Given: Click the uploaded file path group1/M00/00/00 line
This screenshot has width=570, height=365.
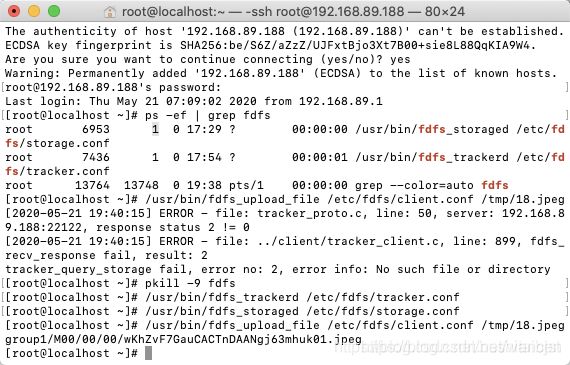Looking at the screenshot, I should [183, 339].
